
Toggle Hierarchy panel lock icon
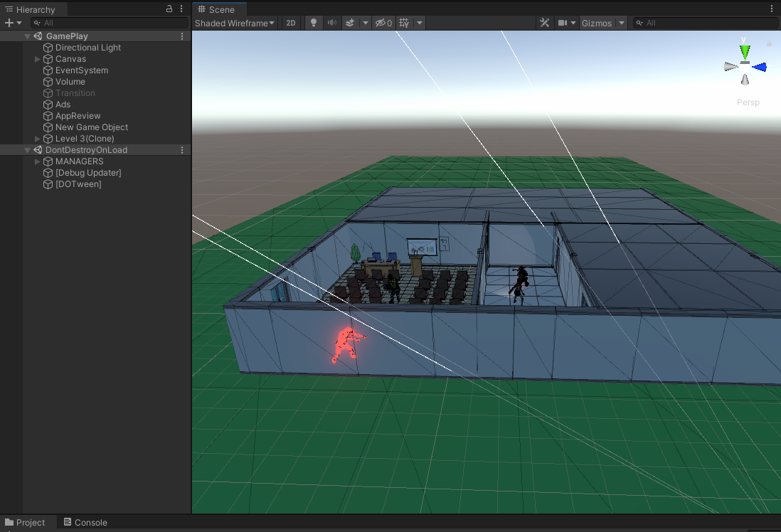pos(169,9)
